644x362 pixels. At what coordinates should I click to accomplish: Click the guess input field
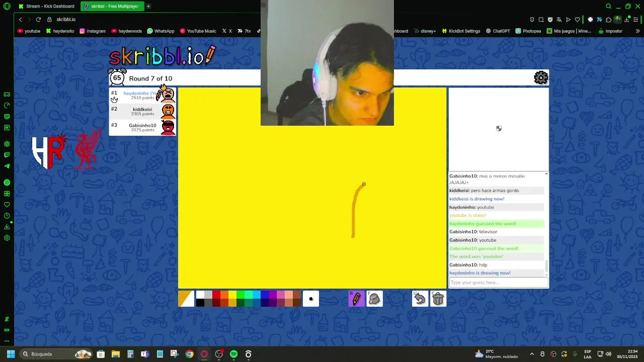click(498, 283)
